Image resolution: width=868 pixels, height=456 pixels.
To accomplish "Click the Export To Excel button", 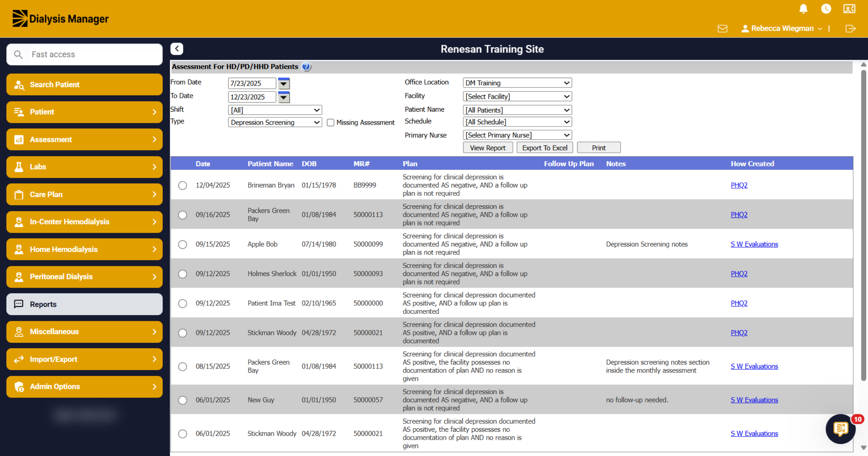I will [545, 148].
